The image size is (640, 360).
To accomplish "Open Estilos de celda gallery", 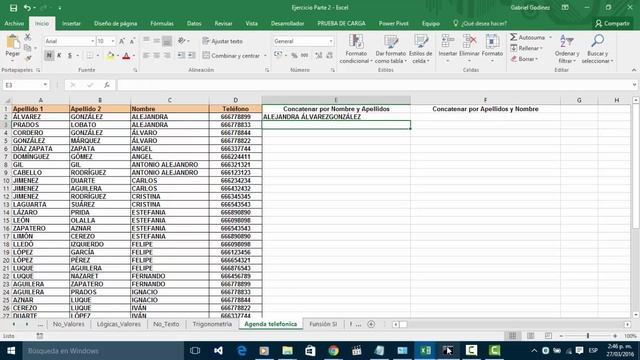I will coord(420,49).
